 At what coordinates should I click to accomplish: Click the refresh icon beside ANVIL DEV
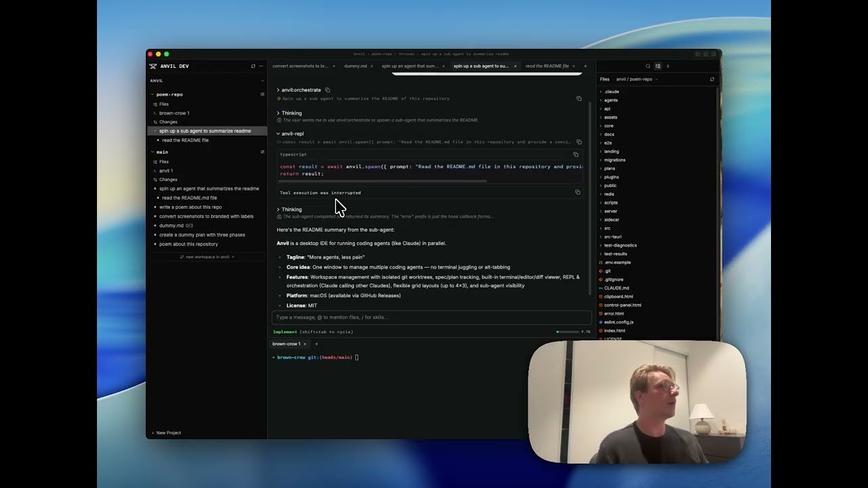(253, 66)
